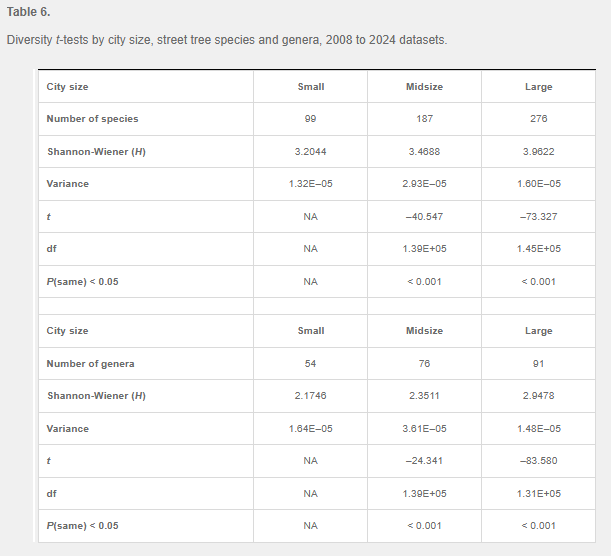Select the large city species count 276
This screenshot has height=556, width=611.
pyautogui.click(x=538, y=119)
